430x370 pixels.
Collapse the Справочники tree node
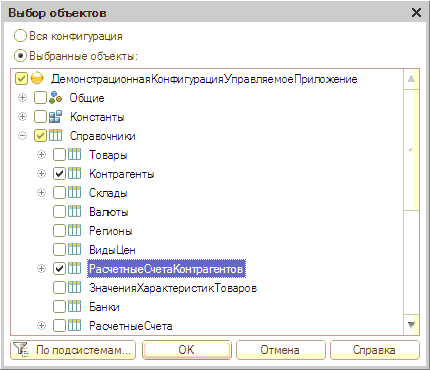point(22,136)
